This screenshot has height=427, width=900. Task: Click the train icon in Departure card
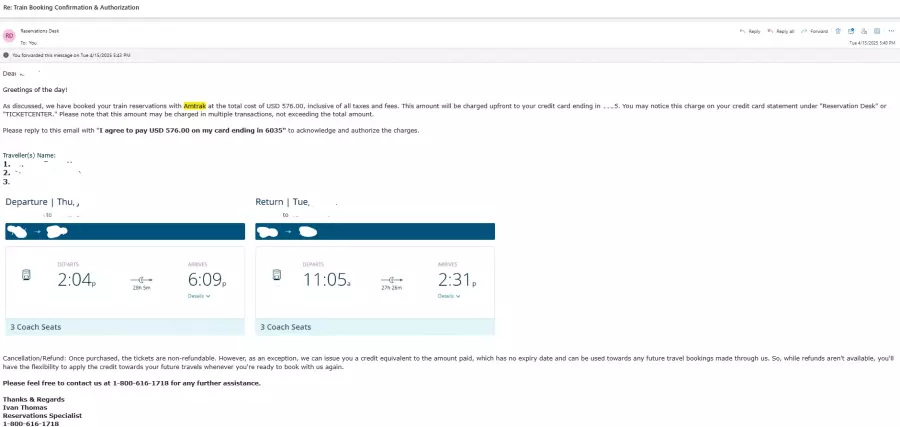(26, 276)
